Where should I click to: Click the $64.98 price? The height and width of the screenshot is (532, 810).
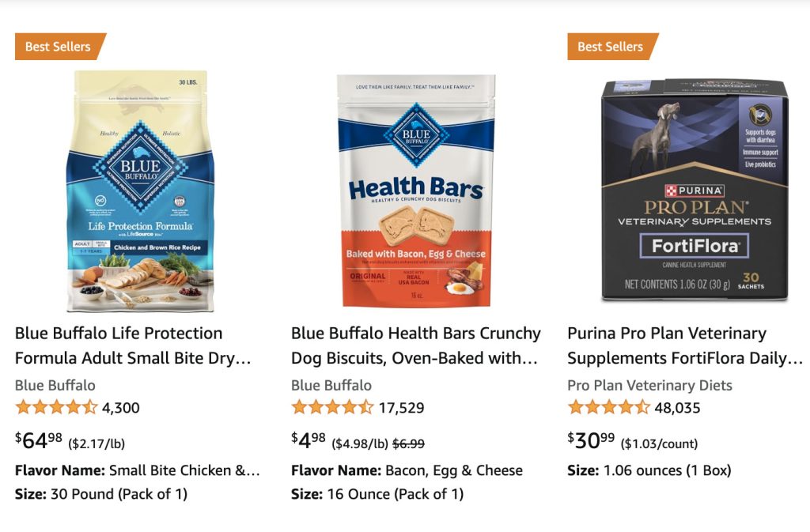coord(39,440)
